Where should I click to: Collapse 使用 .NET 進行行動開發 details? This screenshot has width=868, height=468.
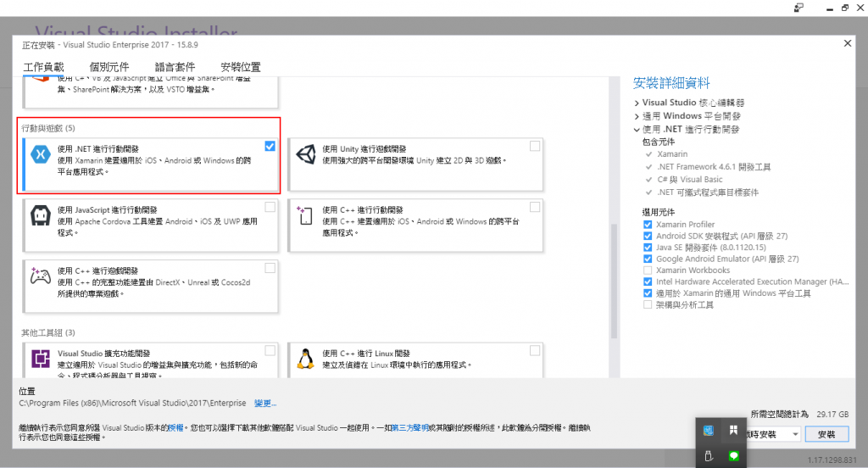coord(637,130)
